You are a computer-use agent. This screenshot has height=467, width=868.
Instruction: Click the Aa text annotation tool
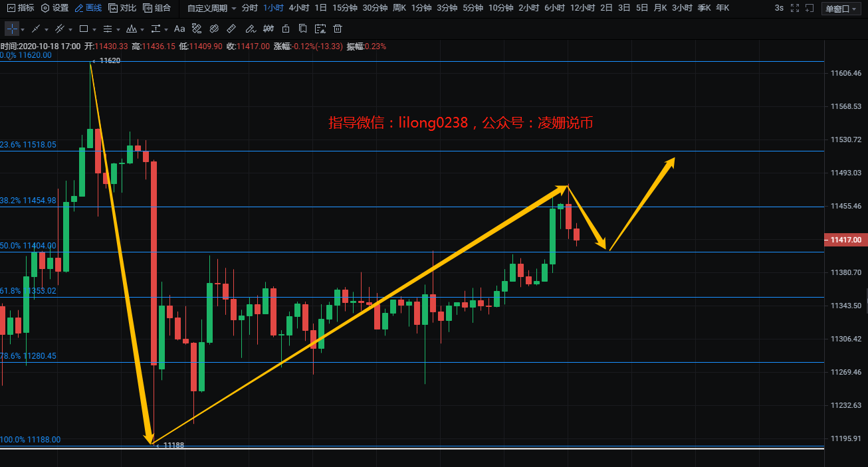(x=179, y=29)
